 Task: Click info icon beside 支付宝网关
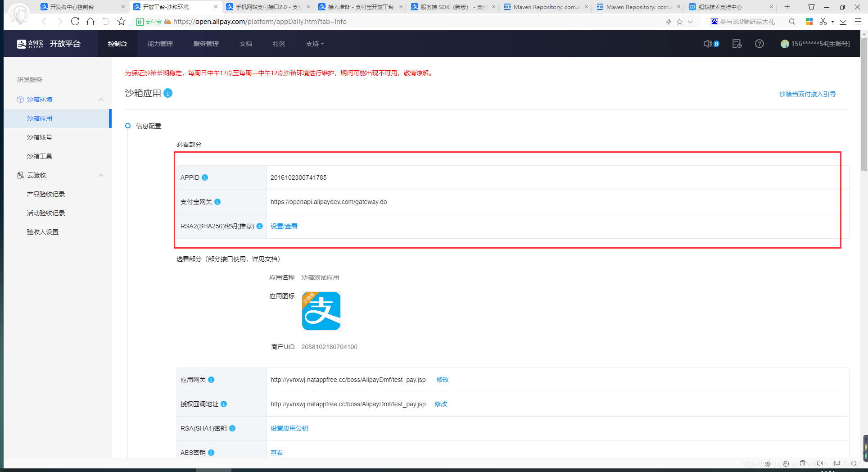pyautogui.click(x=217, y=202)
